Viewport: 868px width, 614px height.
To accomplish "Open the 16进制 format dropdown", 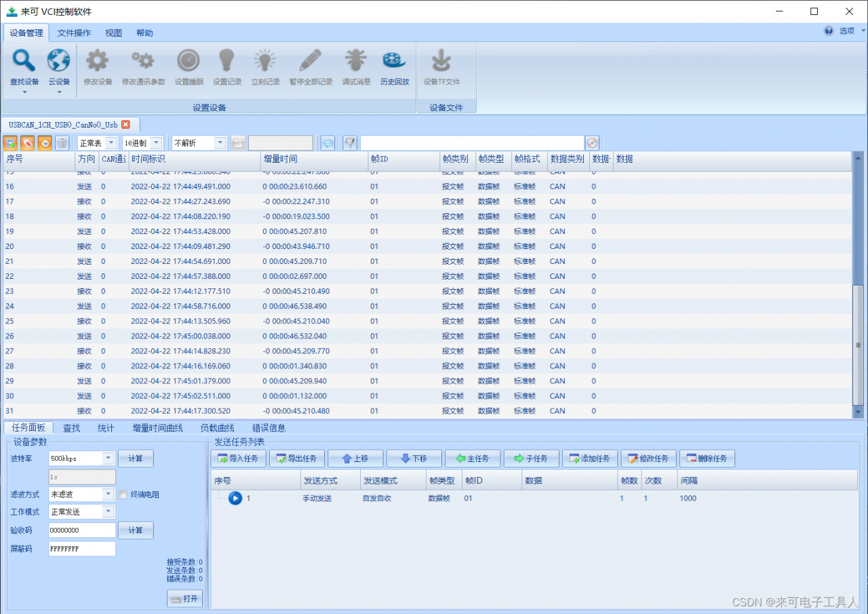I will (x=156, y=143).
